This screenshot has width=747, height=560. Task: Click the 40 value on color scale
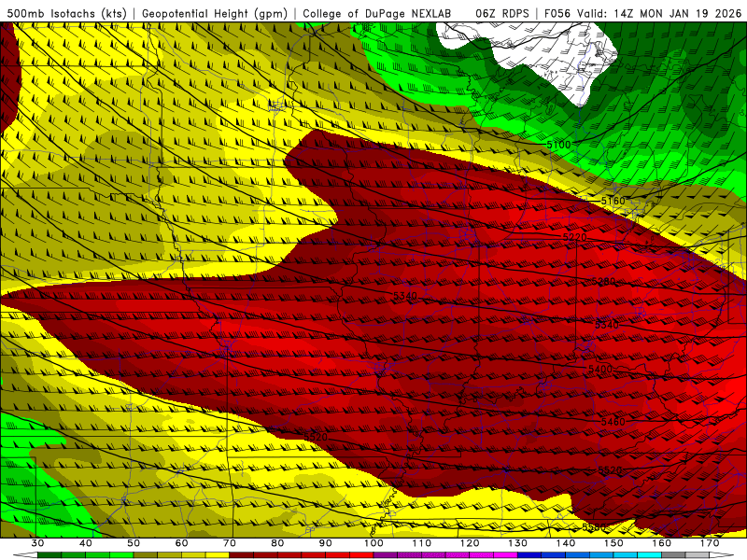point(86,543)
